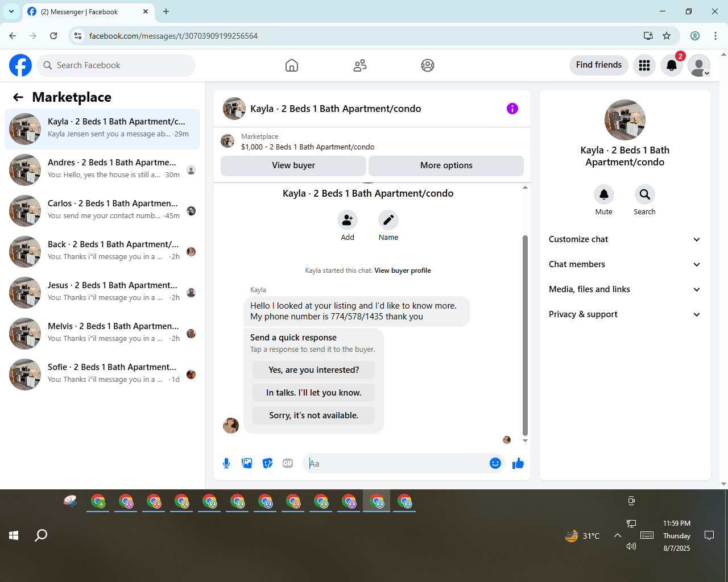The height and width of the screenshot is (582, 728).
Task: Open Melvis conversation in the list
Action: pyautogui.click(x=102, y=334)
